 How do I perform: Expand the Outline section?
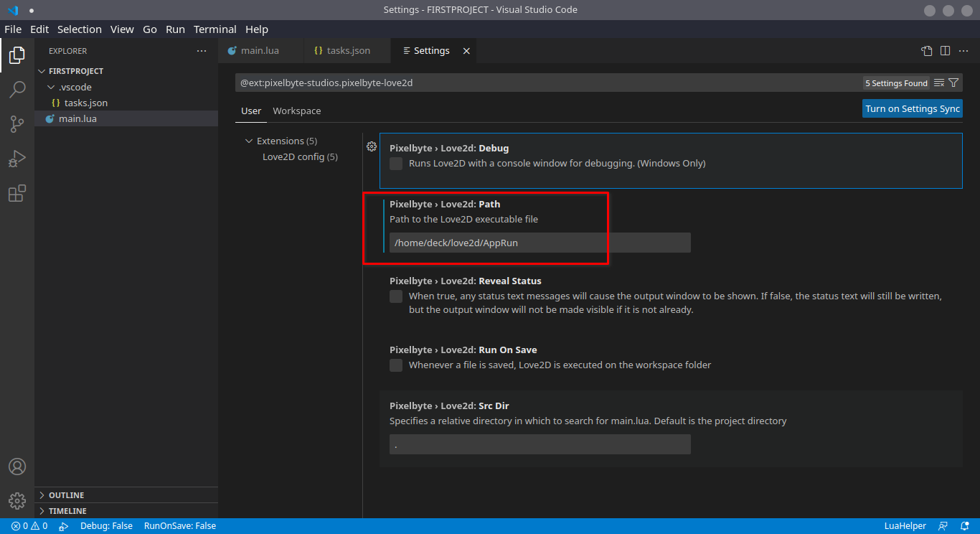point(126,495)
